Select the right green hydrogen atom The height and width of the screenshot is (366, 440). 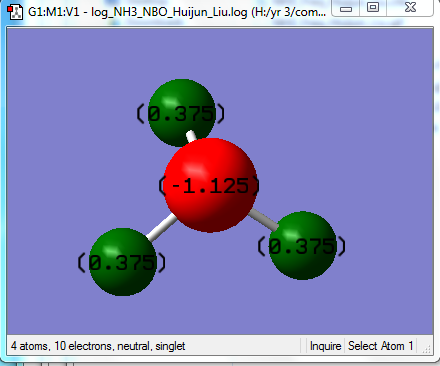(x=302, y=245)
